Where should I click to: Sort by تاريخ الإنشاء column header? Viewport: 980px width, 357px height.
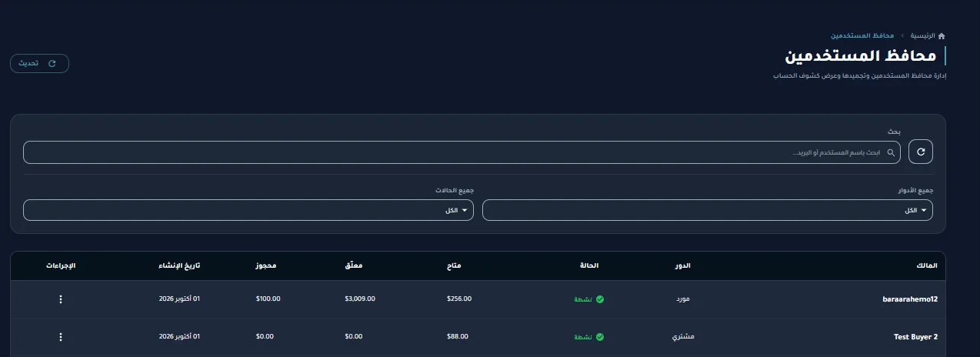click(179, 265)
